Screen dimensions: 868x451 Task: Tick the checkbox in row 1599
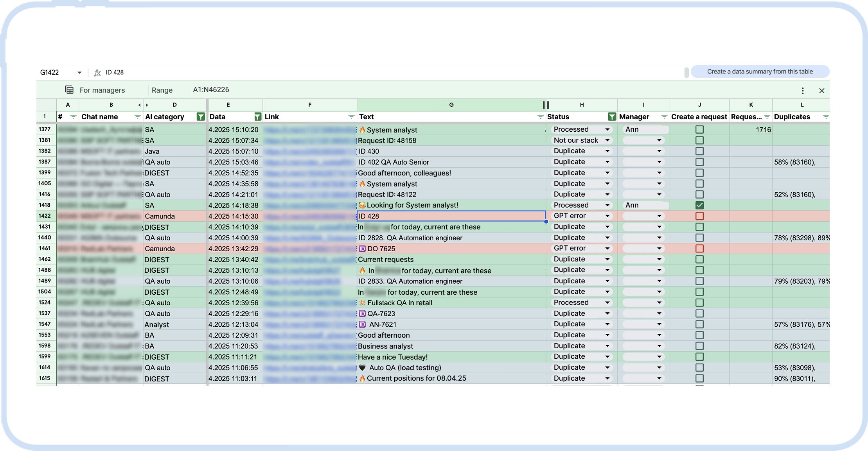click(699, 357)
